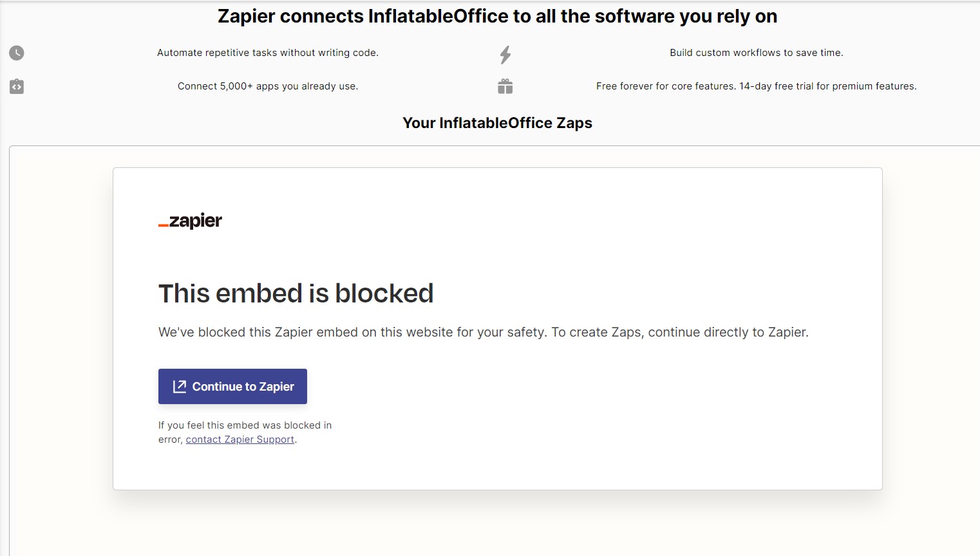
Task: Open the contact Zapier Support link
Action: click(x=240, y=440)
